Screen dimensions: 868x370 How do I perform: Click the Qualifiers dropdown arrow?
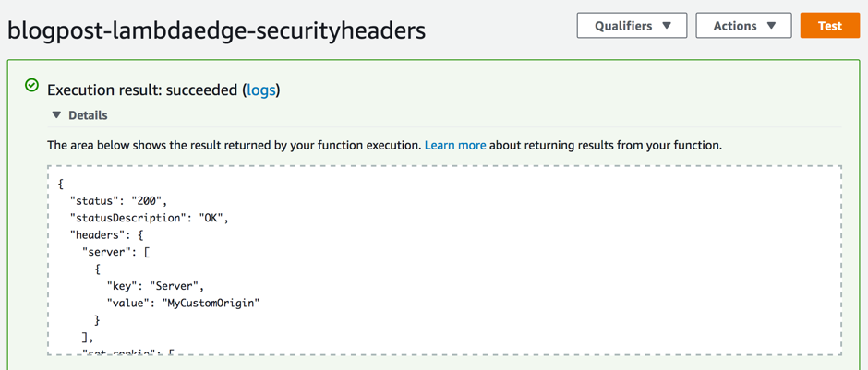[667, 26]
